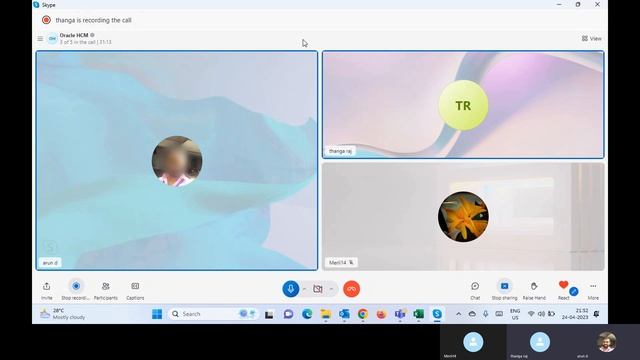
Task: Click the microphone tray icon
Action: (486, 314)
